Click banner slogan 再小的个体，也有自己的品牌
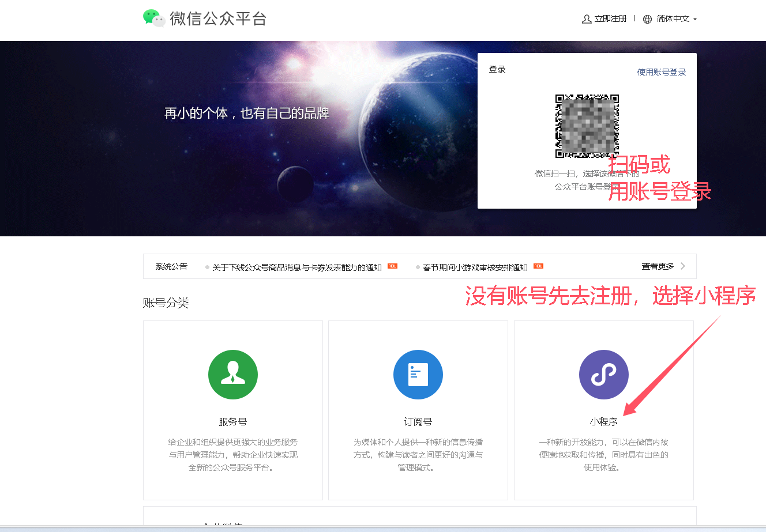The height and width of the screenshot is (532, 766). (x=247, y=113)
